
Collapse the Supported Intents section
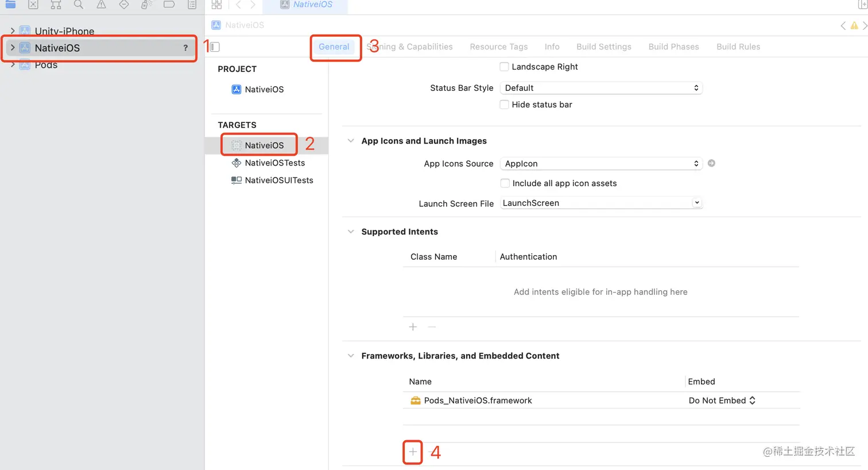coord(351,232)
